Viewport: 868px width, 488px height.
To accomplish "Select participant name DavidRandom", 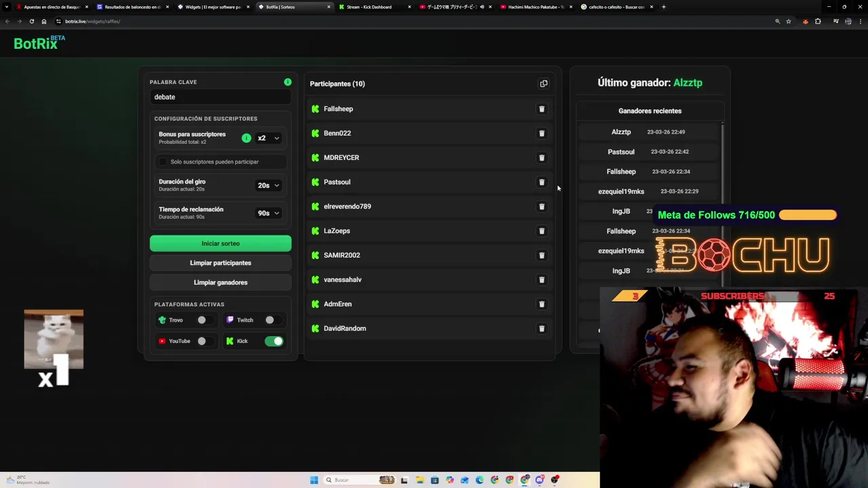I will tap(344, 329).
